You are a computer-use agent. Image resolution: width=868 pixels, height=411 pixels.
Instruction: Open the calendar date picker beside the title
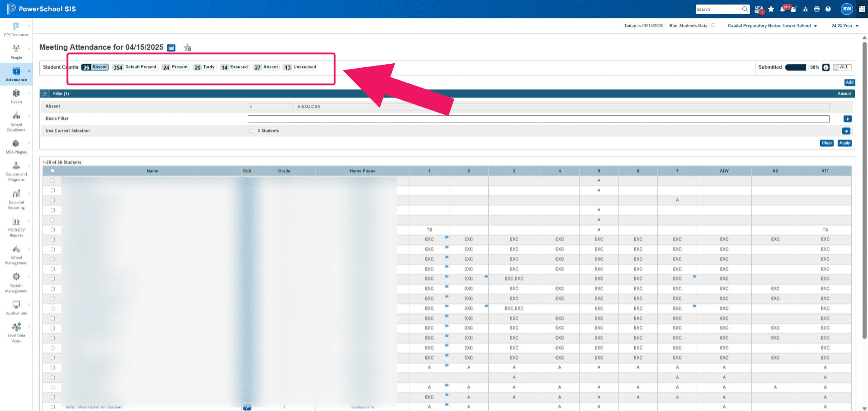click(171, 48)
